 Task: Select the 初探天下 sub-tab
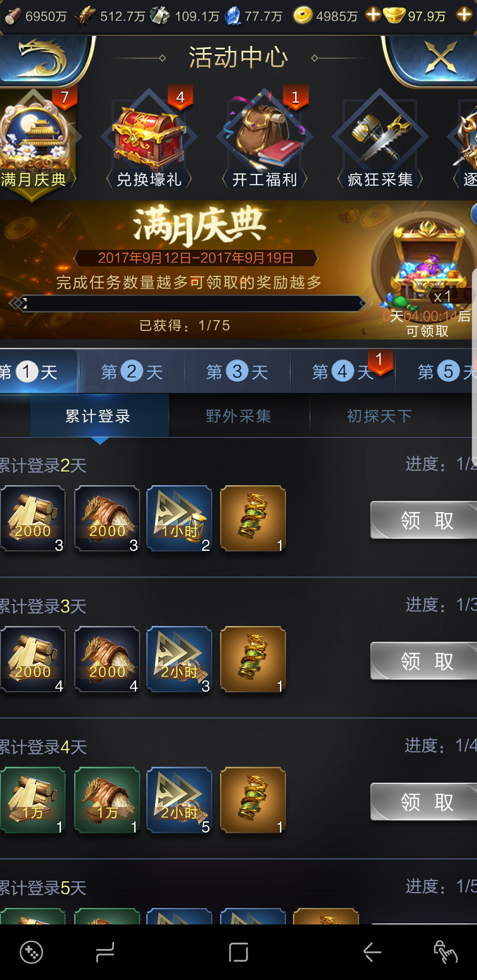tap(380, 416)
